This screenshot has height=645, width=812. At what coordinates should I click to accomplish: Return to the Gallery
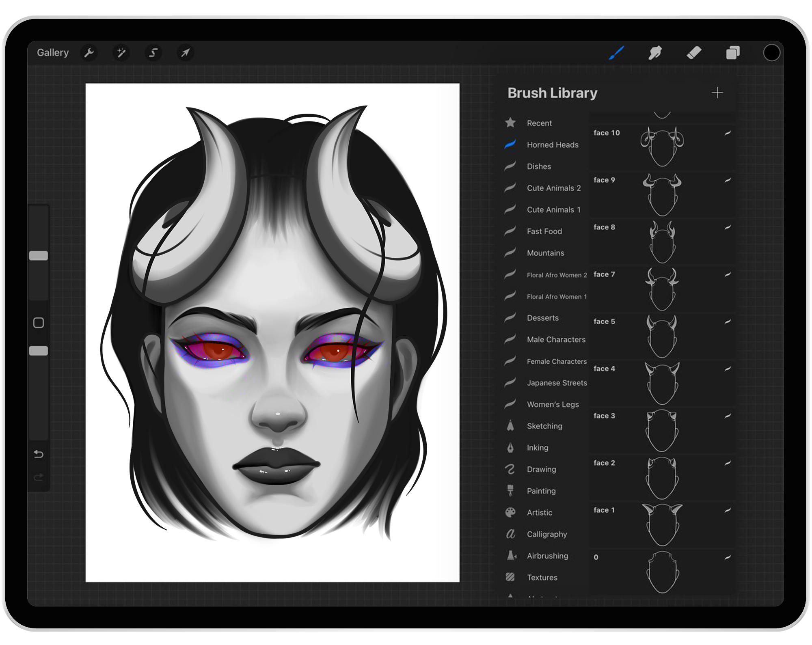(53, 52)
